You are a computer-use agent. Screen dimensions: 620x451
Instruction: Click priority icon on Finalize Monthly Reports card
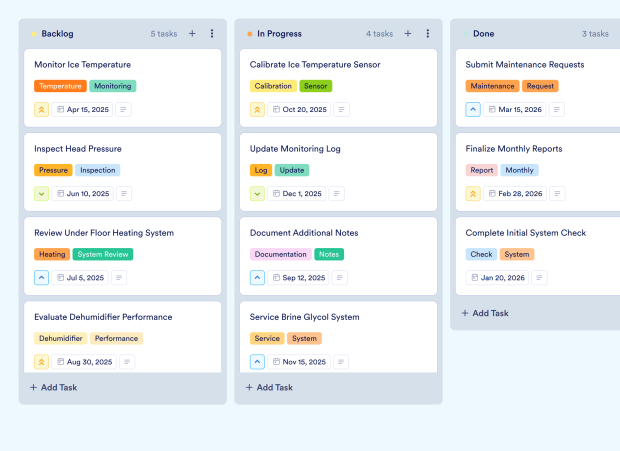point(474,193)
